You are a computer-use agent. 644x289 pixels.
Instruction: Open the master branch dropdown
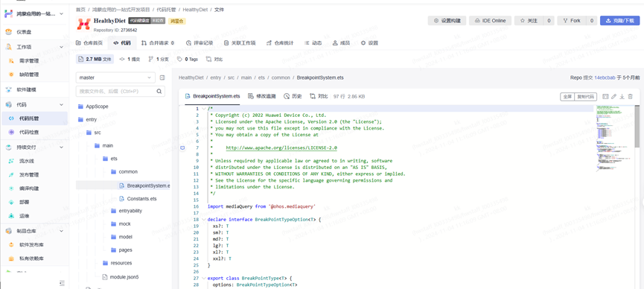click(x=115, y=77)
